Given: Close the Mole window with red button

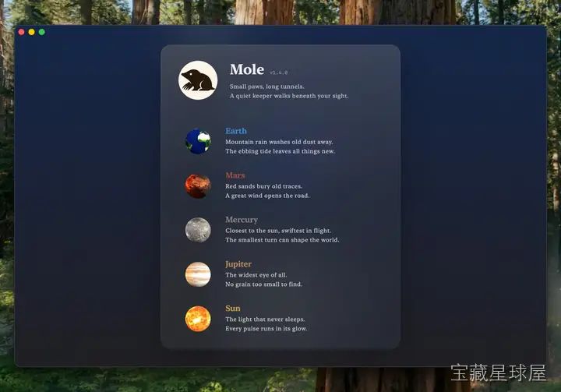Looking at the screenshot, I should pos(22,32).
